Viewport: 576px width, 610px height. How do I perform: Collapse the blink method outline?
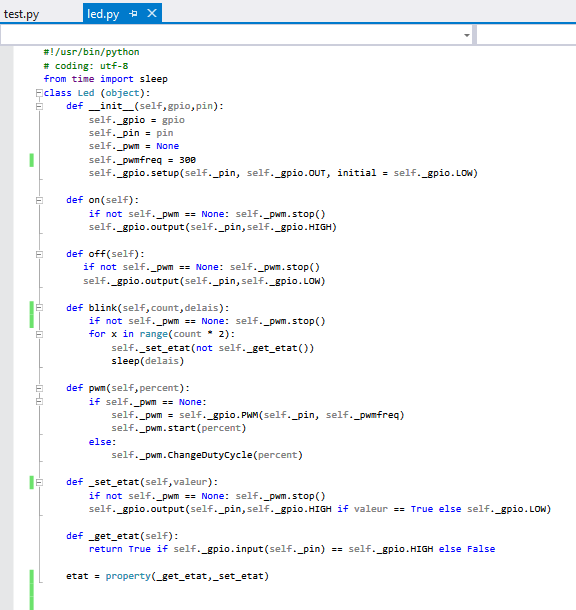[x=39, y=308]
